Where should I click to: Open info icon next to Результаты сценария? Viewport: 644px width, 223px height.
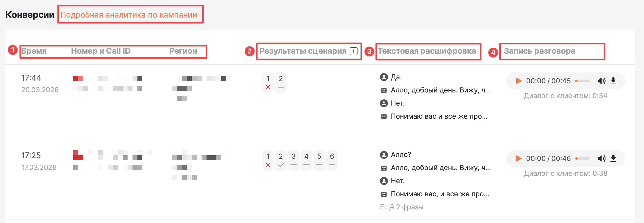(x=354, y=51)
